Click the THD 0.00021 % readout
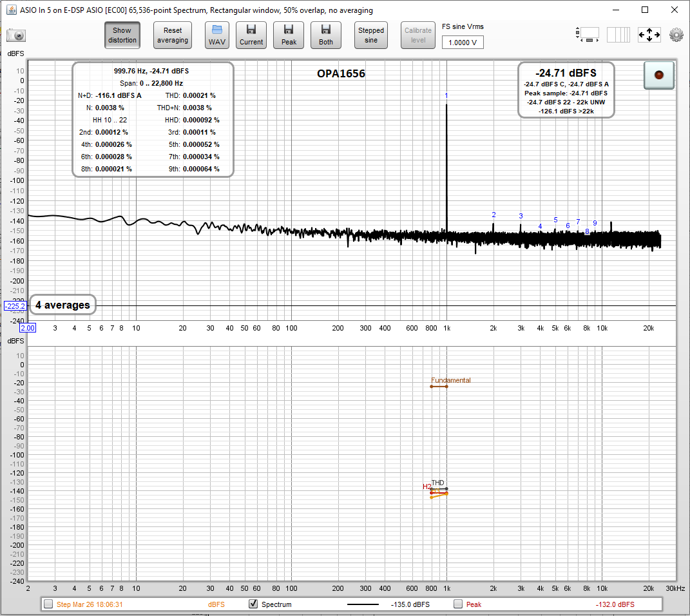 (x=191, y=95)
